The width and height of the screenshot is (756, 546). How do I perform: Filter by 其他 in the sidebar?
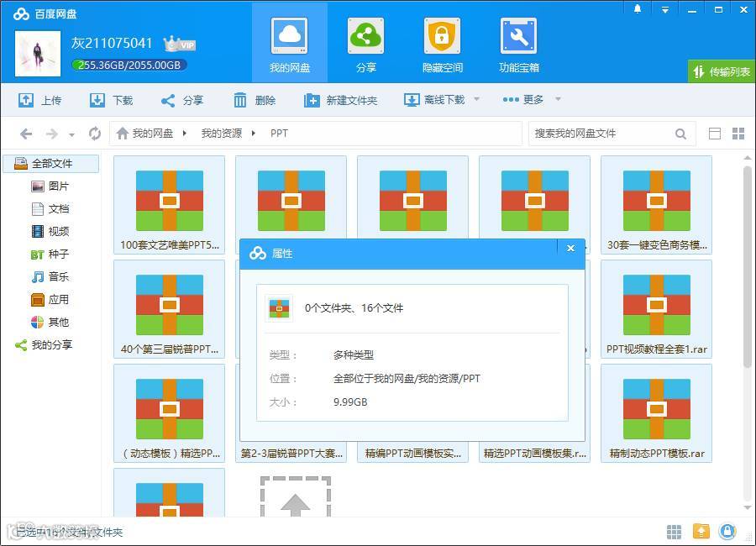click(x=50, y=323)
